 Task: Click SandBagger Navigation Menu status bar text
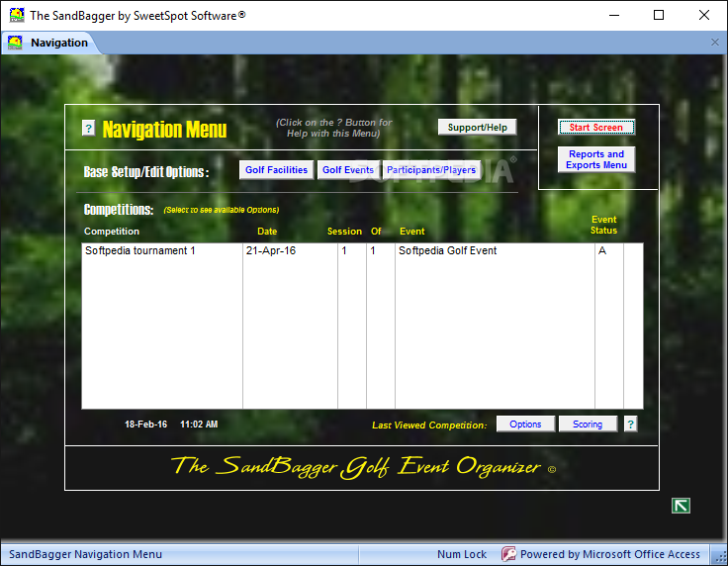[x=85, y=554]
